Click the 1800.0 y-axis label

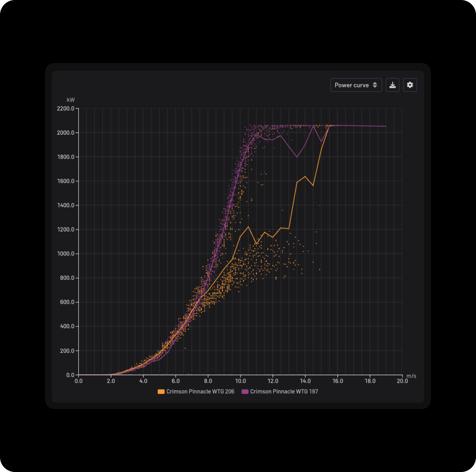(66, 157)
